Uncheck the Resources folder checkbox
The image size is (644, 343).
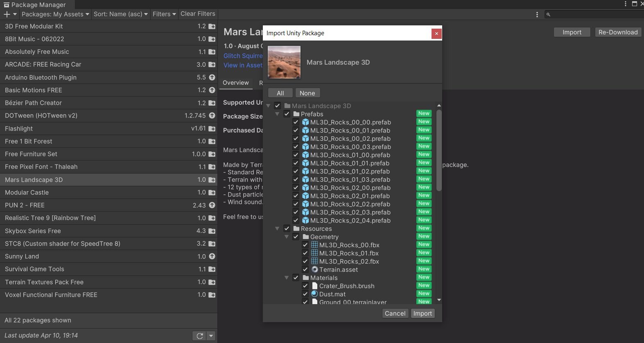coord(287,228)
